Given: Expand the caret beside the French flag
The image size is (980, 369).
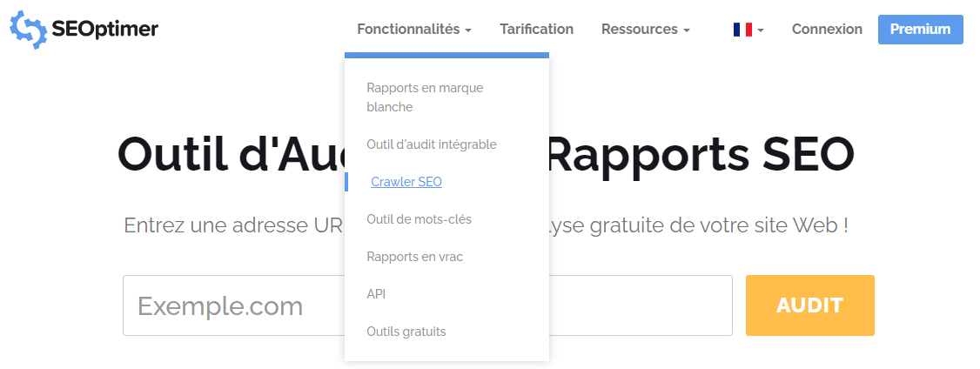Looking at the screenshot, I should coord(761,30).
